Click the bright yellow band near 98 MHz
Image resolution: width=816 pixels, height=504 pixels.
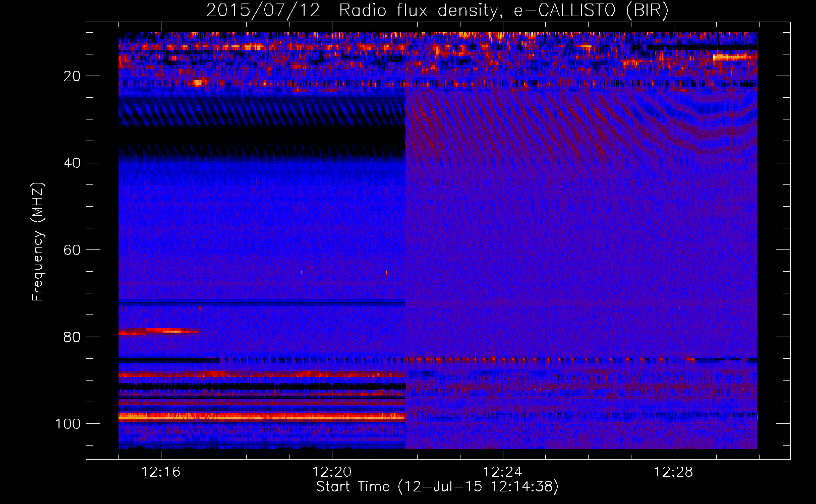[x=262, y=416]
